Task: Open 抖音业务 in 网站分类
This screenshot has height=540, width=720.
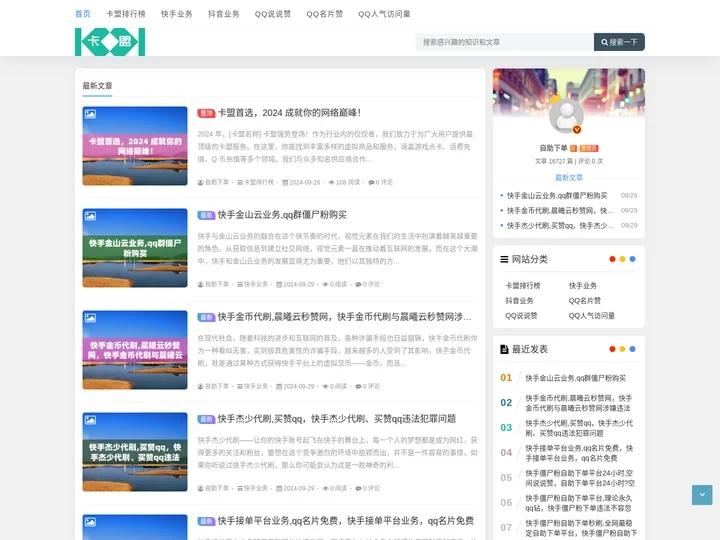Action: pyautogui.click(x=519, y=301)
